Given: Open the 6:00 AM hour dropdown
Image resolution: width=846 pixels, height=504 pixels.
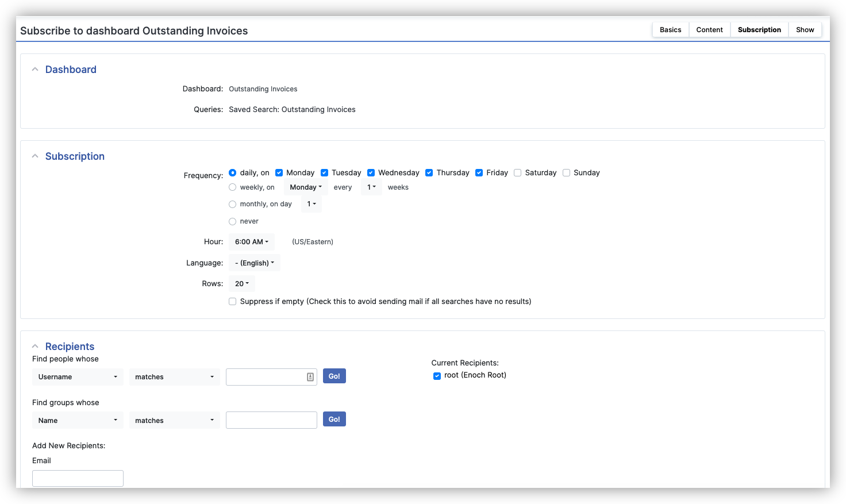Looking at the screenshot, I should (252, 241).
